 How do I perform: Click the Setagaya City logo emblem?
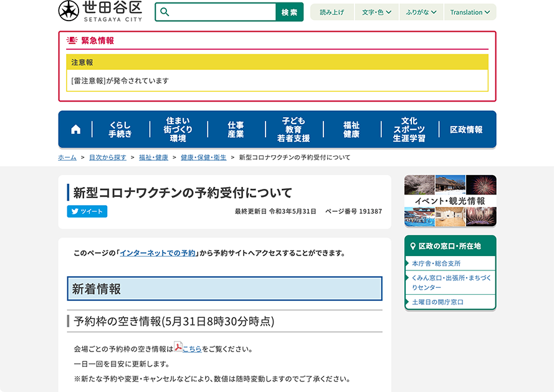point(69,11)
